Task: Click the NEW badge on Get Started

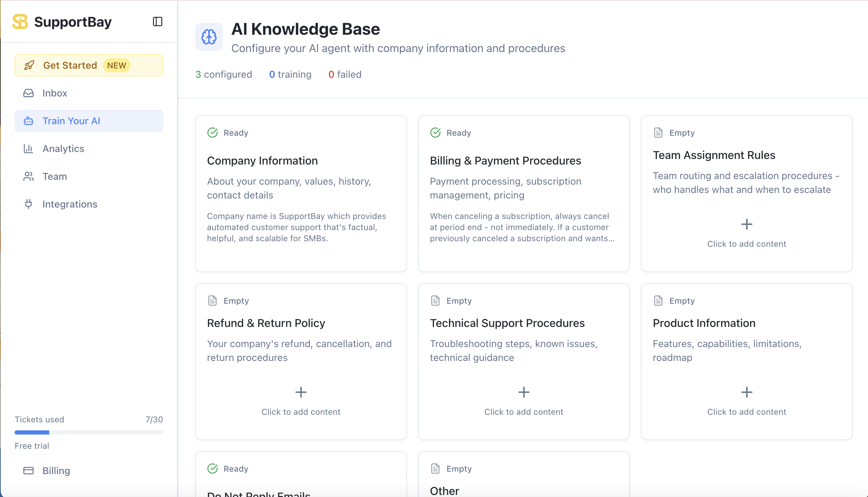Action: click(x=117, y=65)
